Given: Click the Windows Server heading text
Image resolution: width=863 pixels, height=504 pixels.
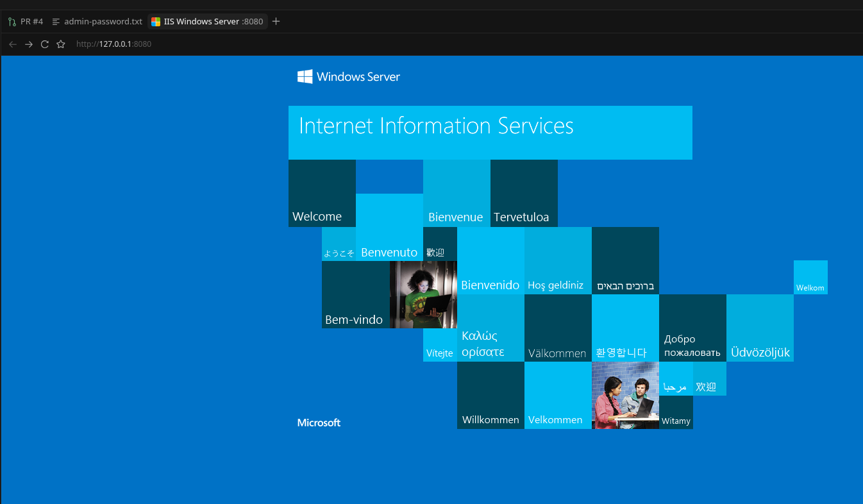Looking at the screenshot, I should (358, 77).
